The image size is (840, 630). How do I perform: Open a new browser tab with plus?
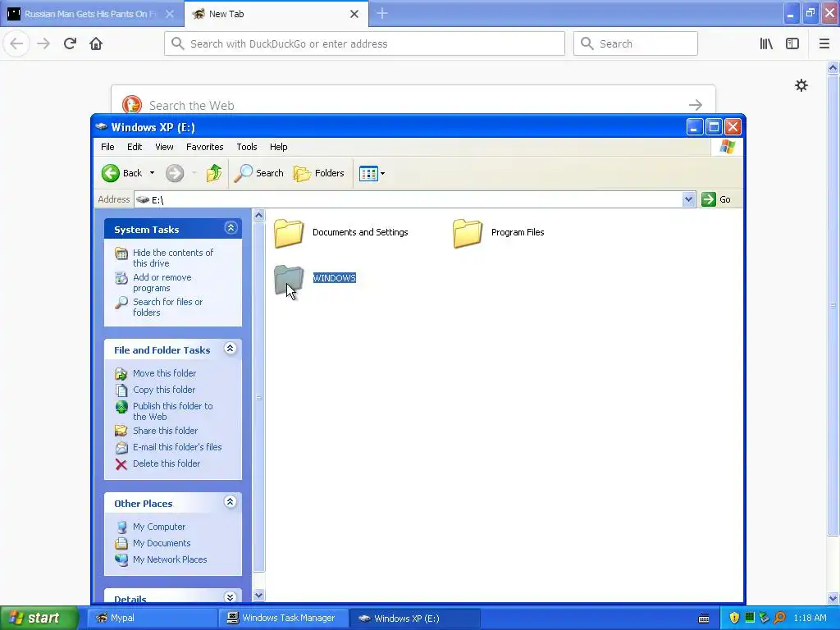tap(382, 13)
